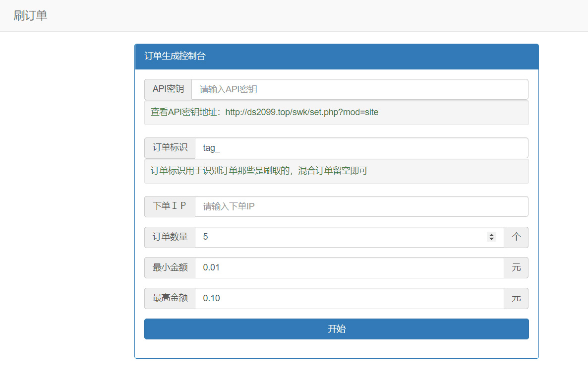588x391 pixels.
Task: Decrease 订单数量 with the down stepper arrow
Action: click(491, 240)
